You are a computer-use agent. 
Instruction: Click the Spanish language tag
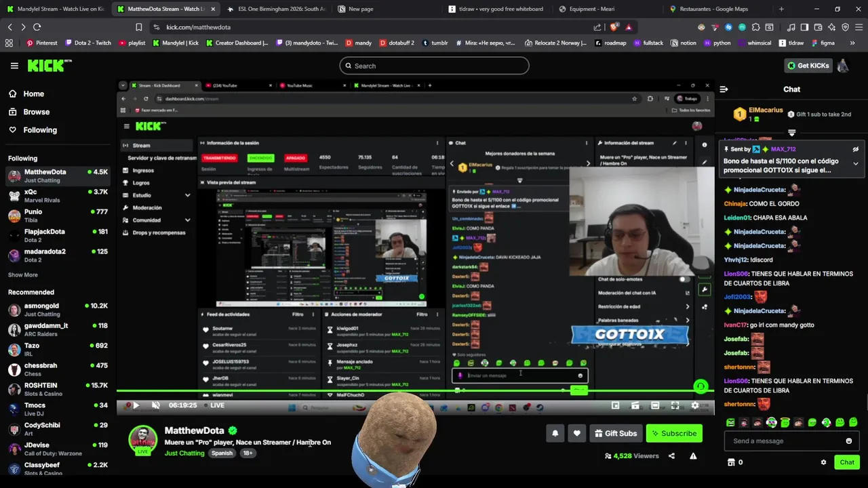pyautogui.click(x=222, y=453)
